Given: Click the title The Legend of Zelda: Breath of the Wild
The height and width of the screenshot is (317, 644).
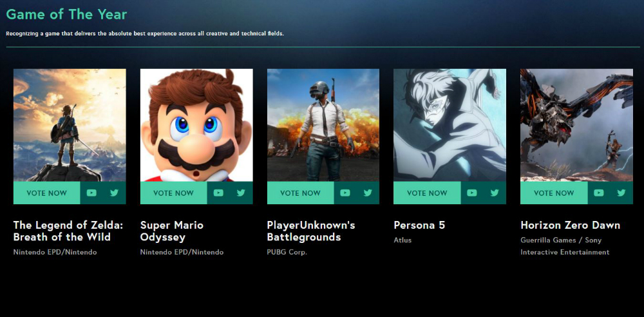Looking at the screenshot, I should tap(68, 231).
